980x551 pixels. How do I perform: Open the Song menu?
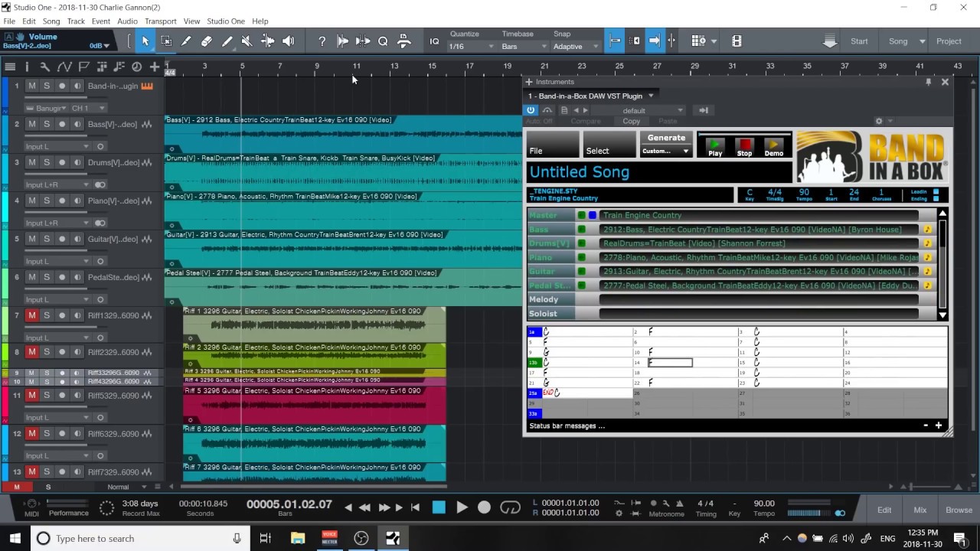pyautogui.click(x=51, y=21)
